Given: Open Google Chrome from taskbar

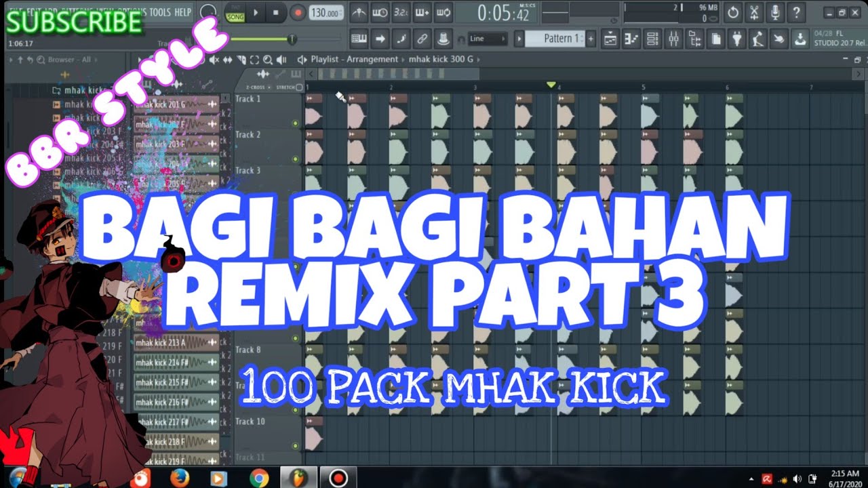Looking at the screenshot, I should tap(258, 479).
